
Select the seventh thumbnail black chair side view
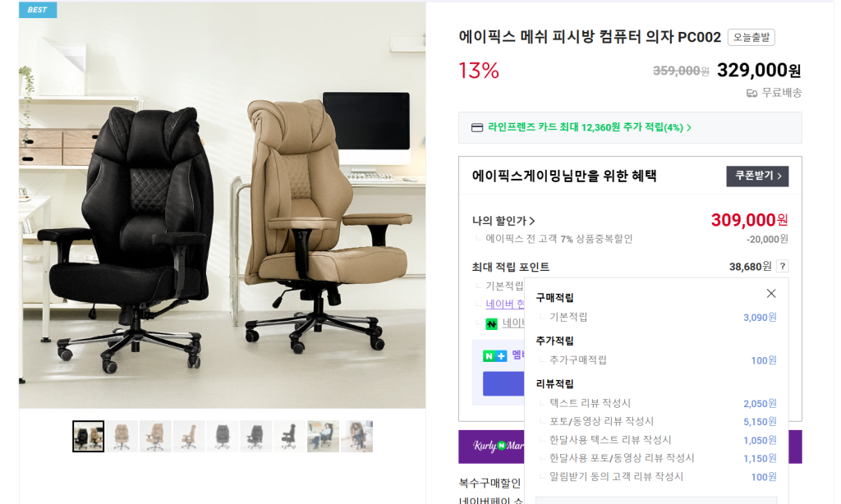pos(290,436)
